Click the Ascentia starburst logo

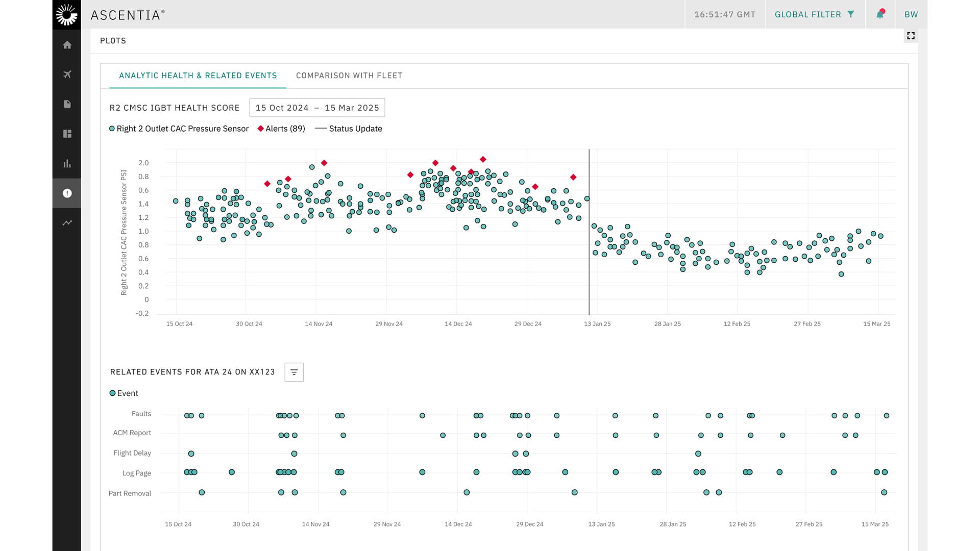coord(66,14)
